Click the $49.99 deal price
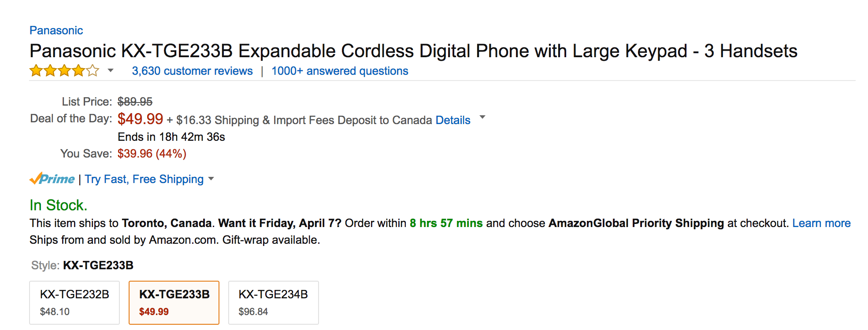The height and width of the screenshot is (330, 868). (x=140, y=119)
